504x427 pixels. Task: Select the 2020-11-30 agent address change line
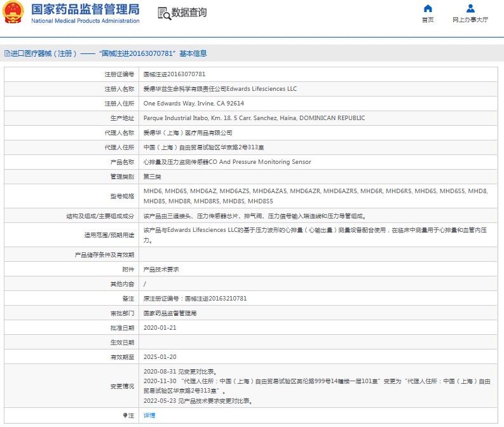(317, 386)
